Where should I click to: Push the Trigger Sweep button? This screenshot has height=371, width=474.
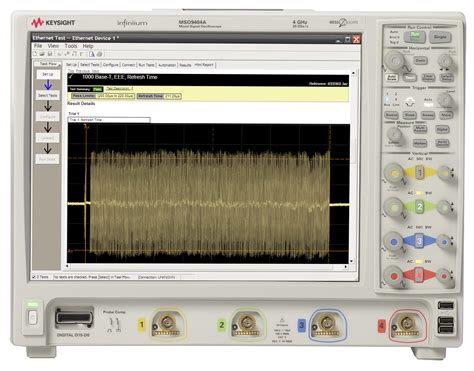pos(428,115)
